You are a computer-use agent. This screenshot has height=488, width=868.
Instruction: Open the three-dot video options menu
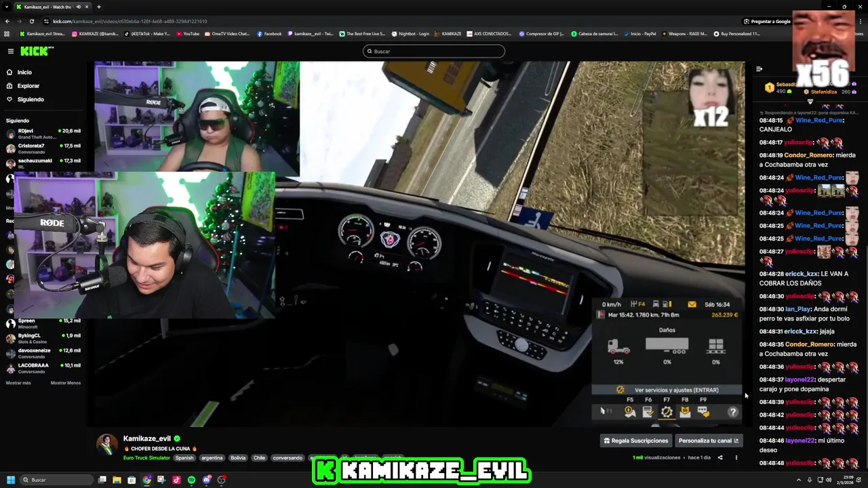pyautogui.click(x=736, y=457)
